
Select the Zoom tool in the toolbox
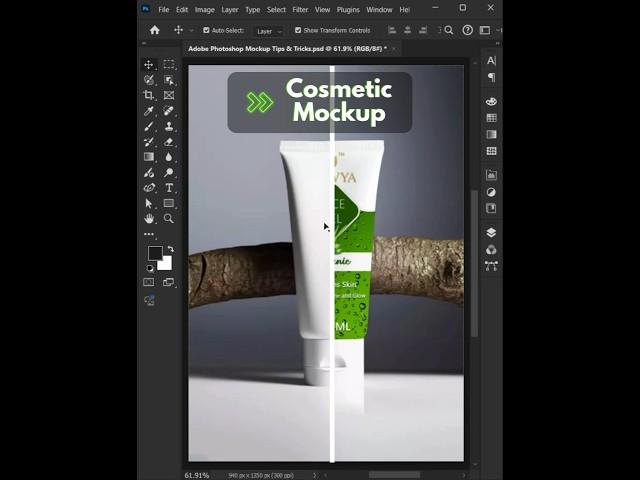point(169,218)
